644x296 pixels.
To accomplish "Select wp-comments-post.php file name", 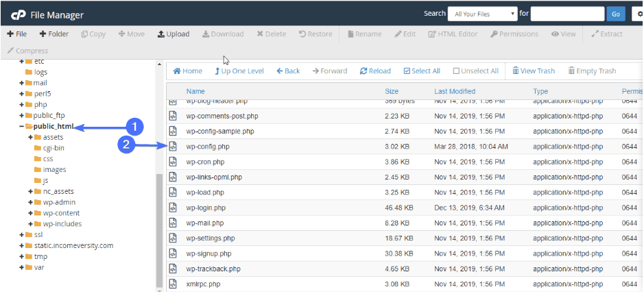I will (x=222, y=116).
